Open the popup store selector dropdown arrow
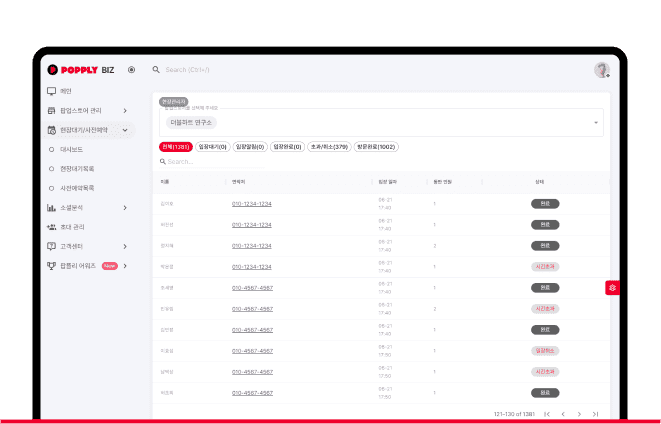The width and height of the screenshot is (661, 424). [x=596, y=123]
